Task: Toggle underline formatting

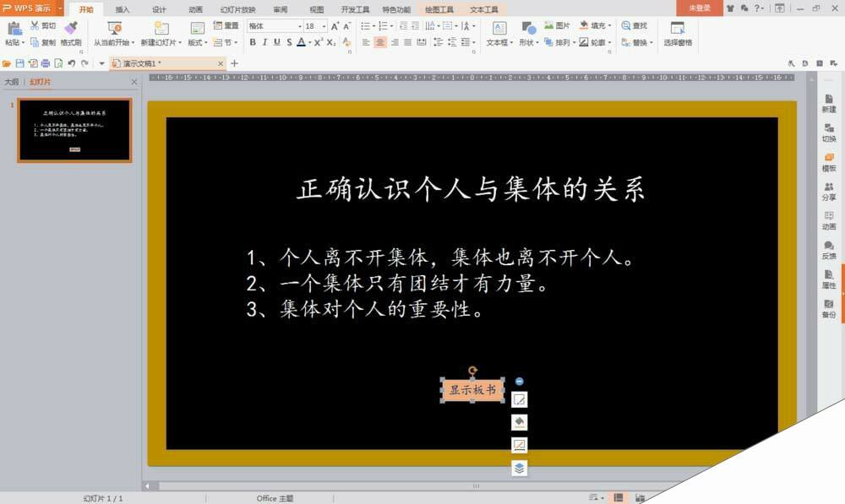Action: pos(276,42)
